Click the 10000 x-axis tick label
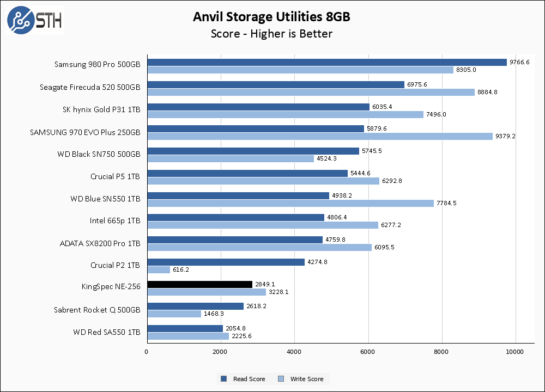 coord(515,351)
